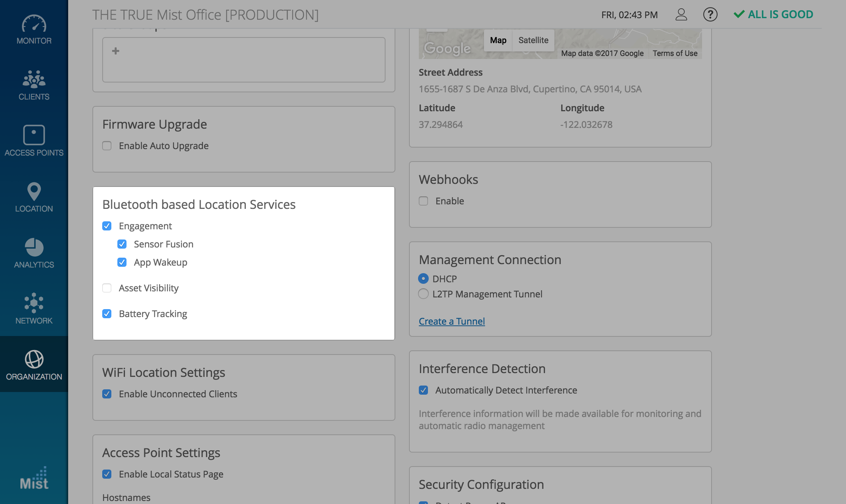The height and width of the screenshot is (504, 846).
Task: Select the Organization globe icon
Action: click(x=34, y=359)
